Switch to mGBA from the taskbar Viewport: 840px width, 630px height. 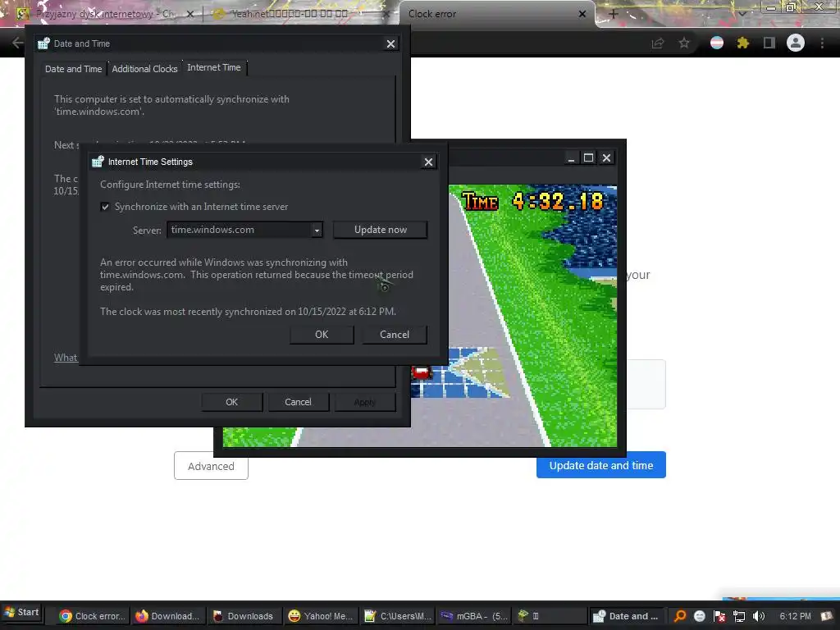(x=473, y=616)
